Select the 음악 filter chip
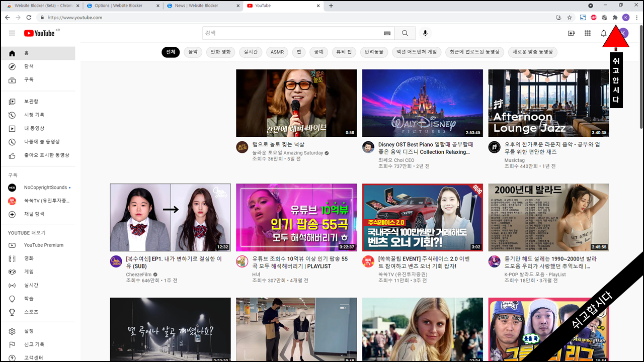 193,52
